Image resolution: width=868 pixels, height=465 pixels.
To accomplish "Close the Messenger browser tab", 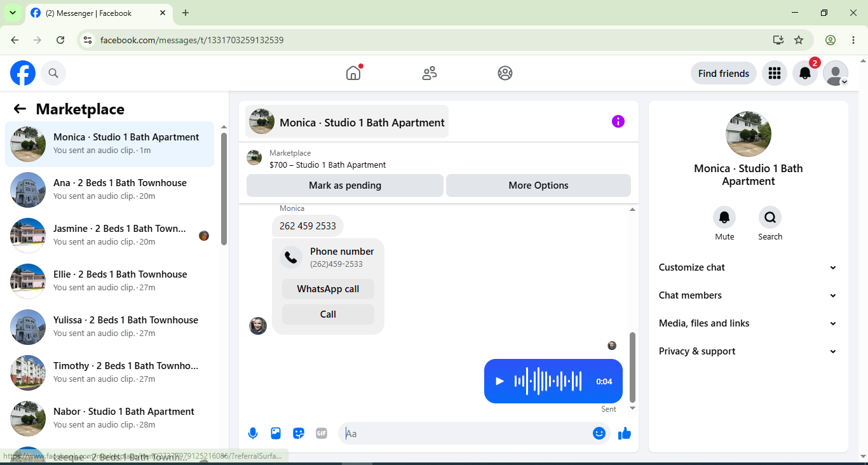I will [163, 13].
